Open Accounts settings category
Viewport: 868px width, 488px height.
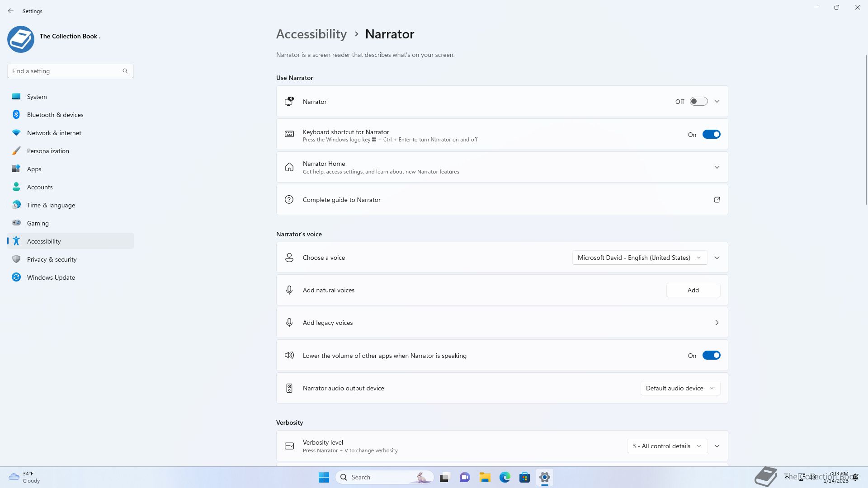pos(70,187)
